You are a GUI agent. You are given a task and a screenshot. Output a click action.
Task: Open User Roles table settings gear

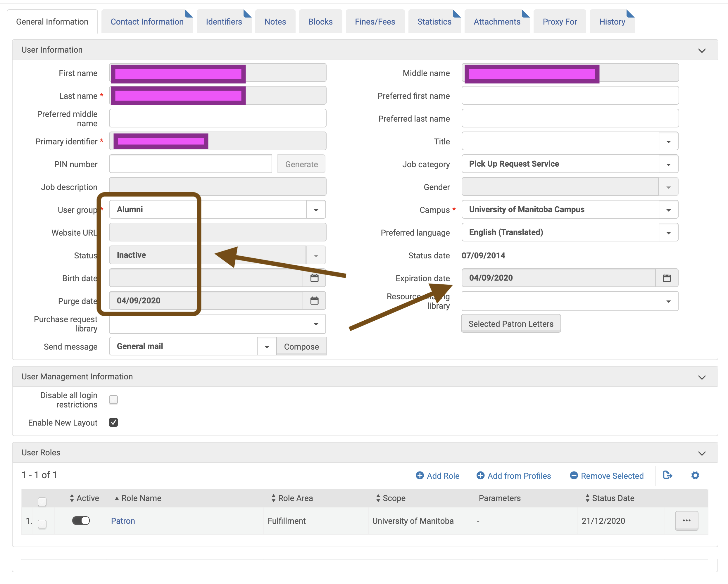(695, 475)
